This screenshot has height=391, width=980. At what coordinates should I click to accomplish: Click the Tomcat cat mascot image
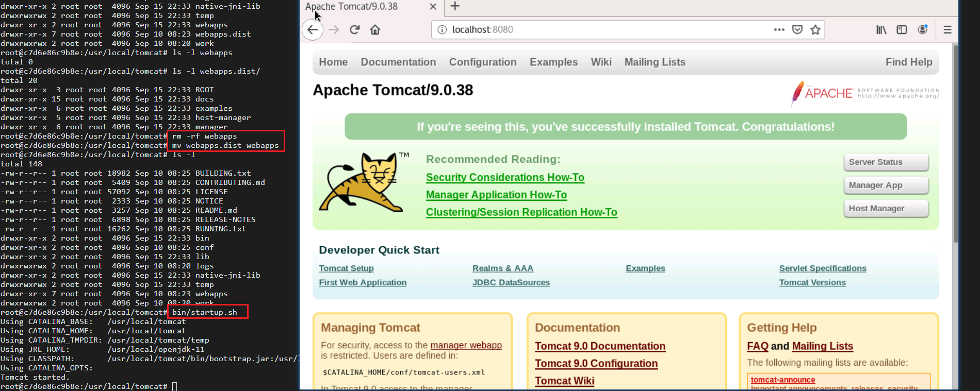(360, 182)
